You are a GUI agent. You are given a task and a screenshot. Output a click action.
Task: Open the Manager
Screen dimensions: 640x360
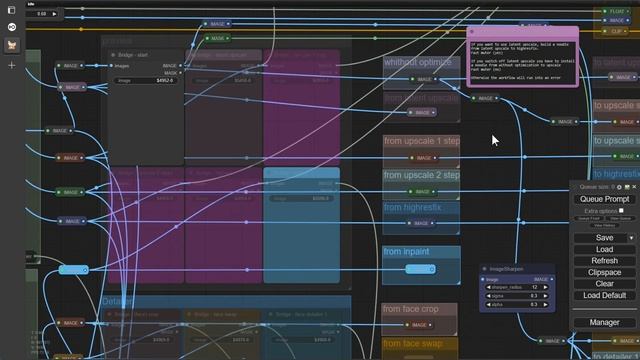[x=604, y=322]
